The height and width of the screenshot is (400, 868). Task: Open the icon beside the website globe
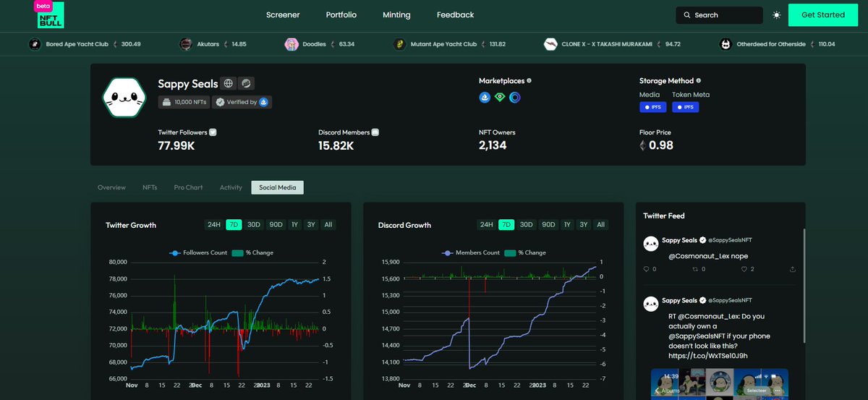click(x=246, y=83)
